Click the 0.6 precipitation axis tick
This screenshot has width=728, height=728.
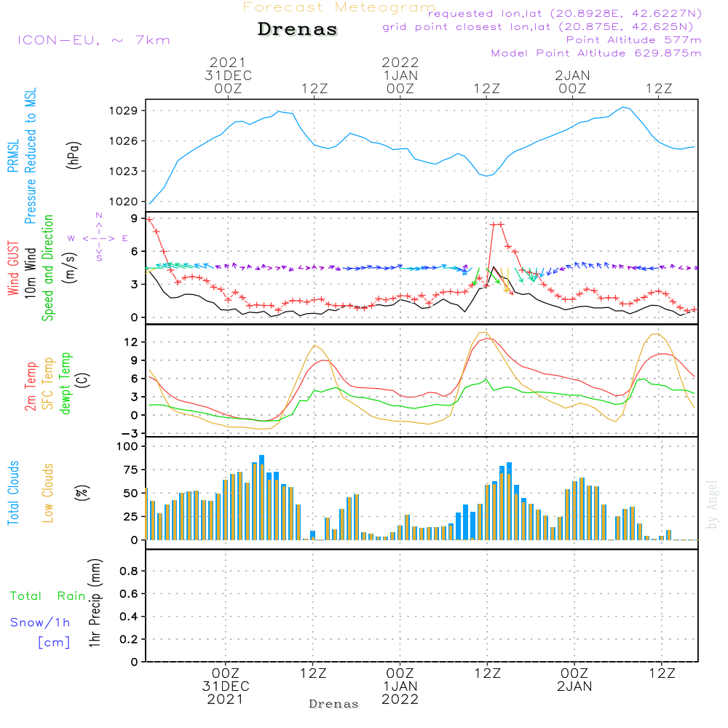[x=129, y=594]
